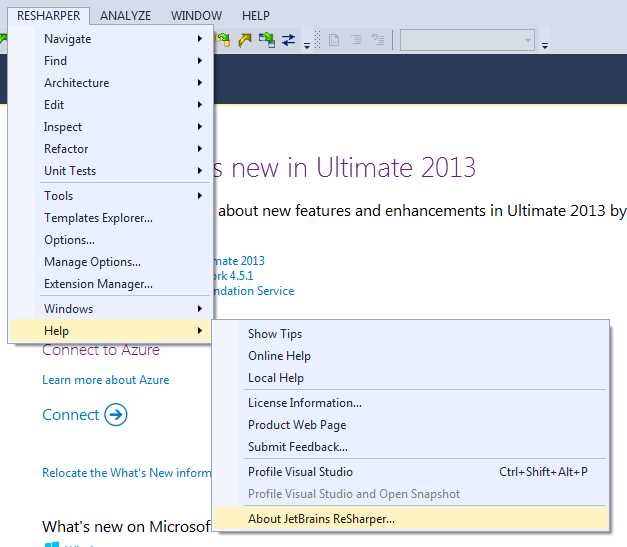Open Templates Explorer
Viewport: 627px width, 547px height.
(110, 218)
